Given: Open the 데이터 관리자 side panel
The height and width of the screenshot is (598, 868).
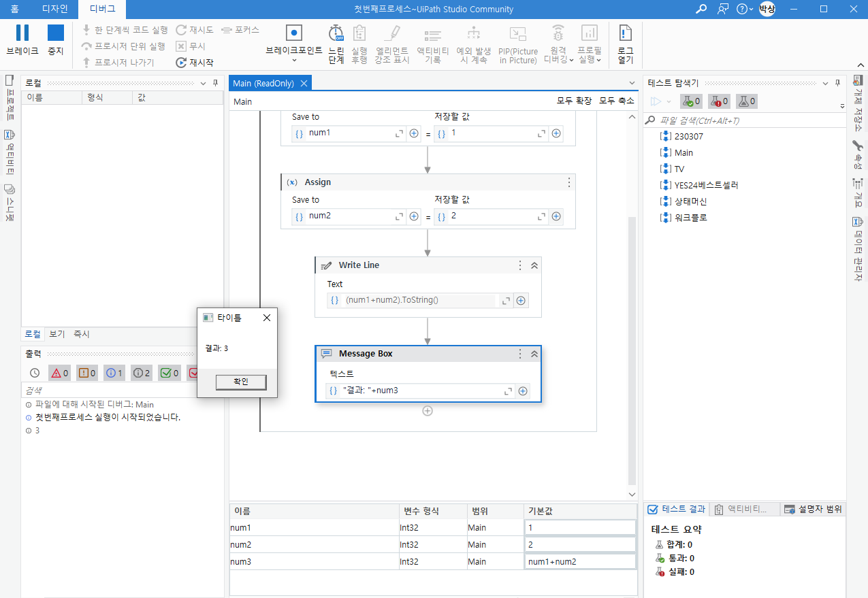Looking at the screenshot, I should pyautogui.click(x=858, y=248).
